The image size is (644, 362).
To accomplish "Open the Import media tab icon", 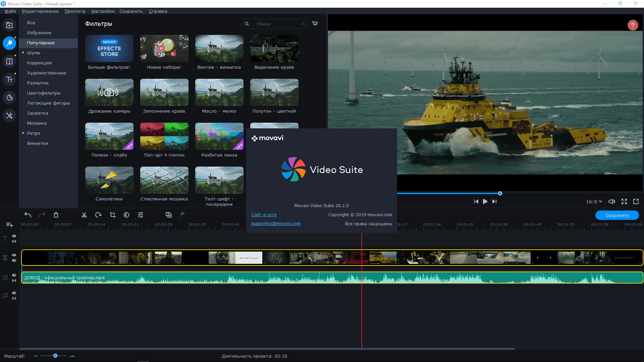I will [9, 25].
